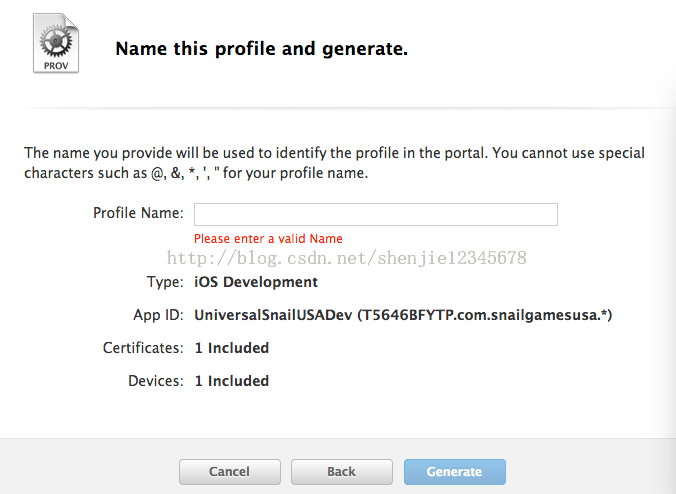Click the Type label

(165, 282)
